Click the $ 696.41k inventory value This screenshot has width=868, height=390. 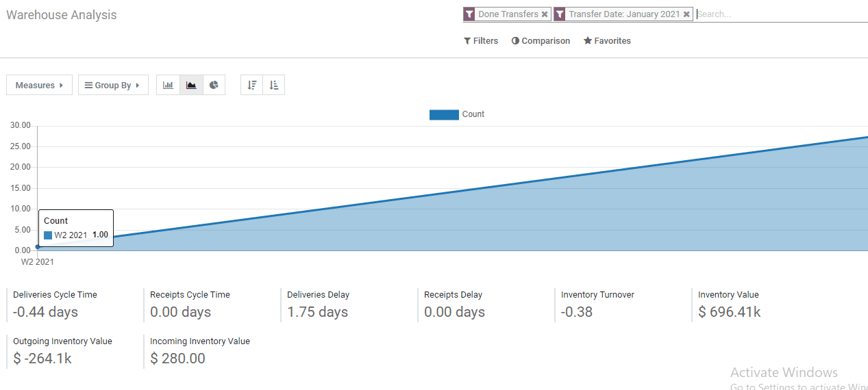[x=730, y=312]
